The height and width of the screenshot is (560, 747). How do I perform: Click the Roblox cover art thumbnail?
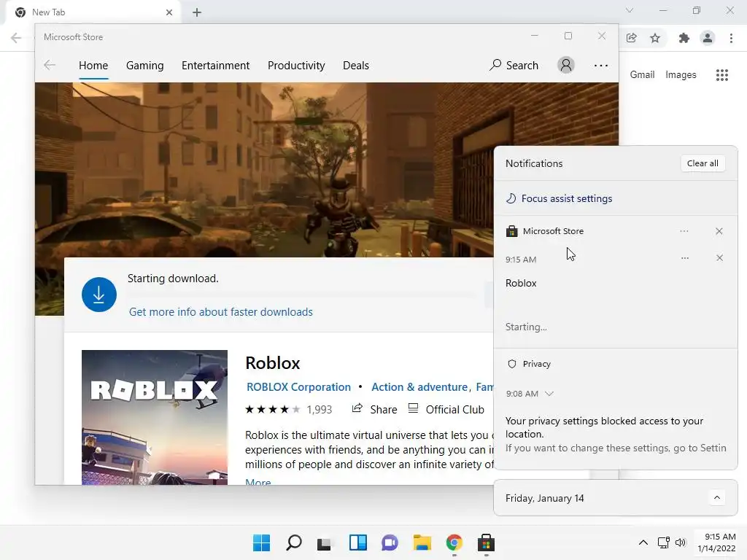155,418
